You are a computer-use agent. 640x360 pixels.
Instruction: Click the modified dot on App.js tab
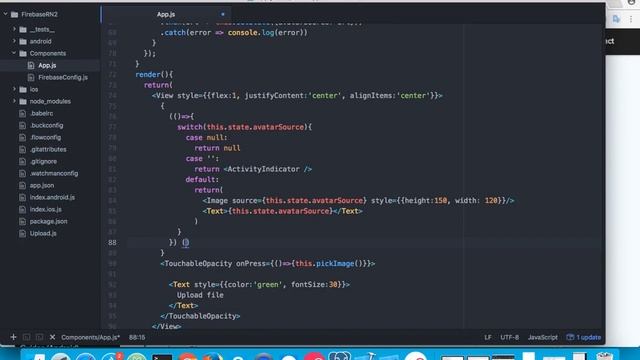pyautogui.click(x=223, y=14)
